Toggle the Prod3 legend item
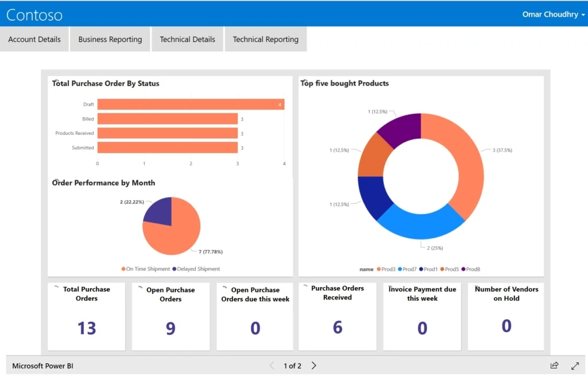Screen dimensions: 588x384 pos(386,269)
